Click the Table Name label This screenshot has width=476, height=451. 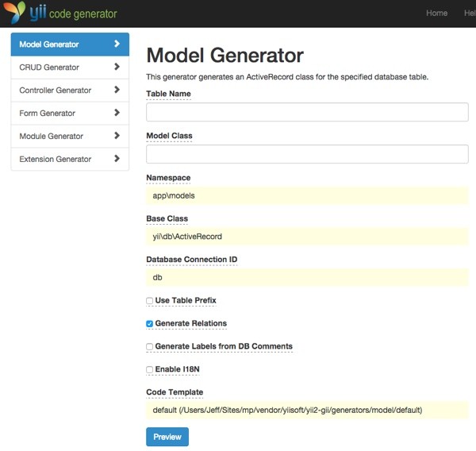coord(168,94)
